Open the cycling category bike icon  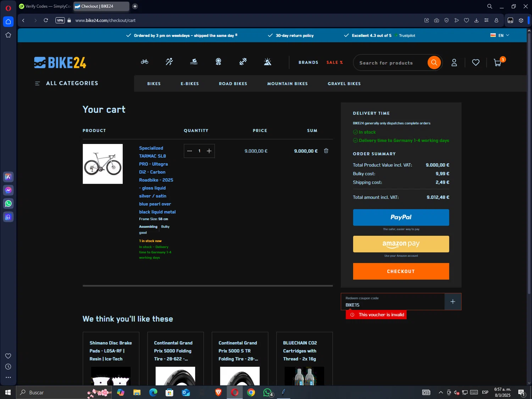144,62
